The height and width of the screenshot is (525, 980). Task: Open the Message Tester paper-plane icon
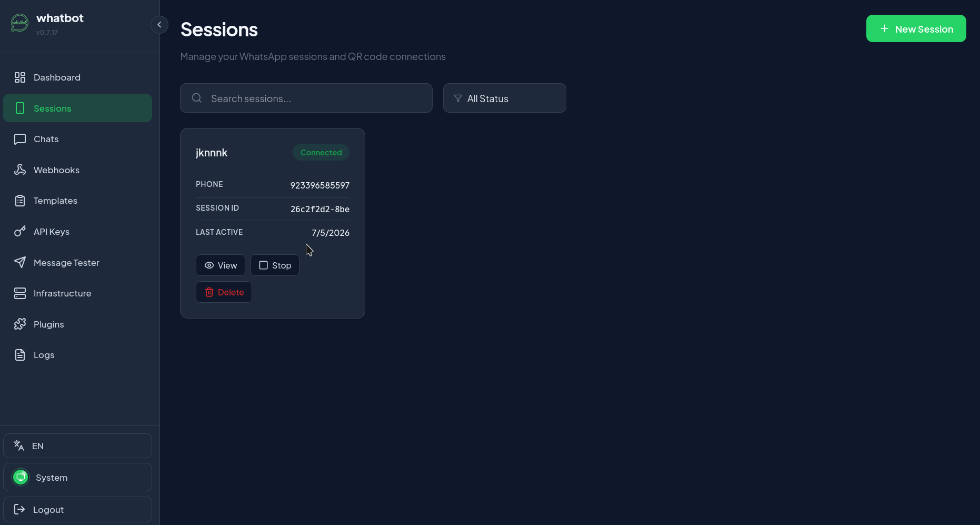click(x=20, y=262)
